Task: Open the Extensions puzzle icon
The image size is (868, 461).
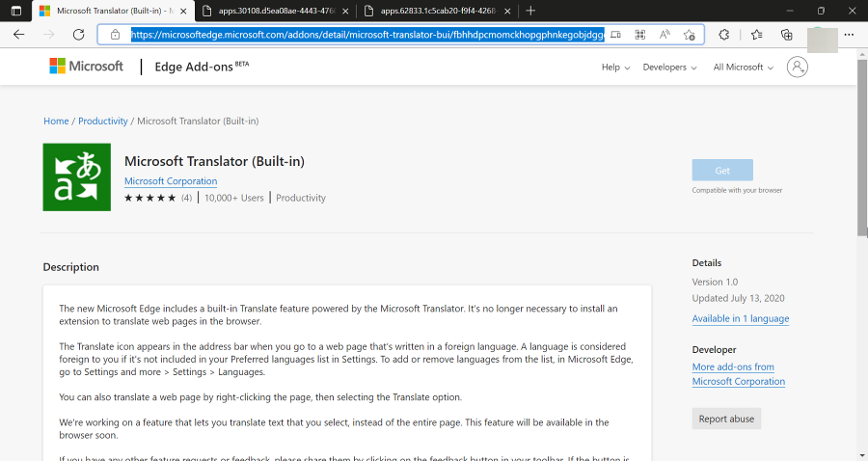Action: tap(724, 35)
